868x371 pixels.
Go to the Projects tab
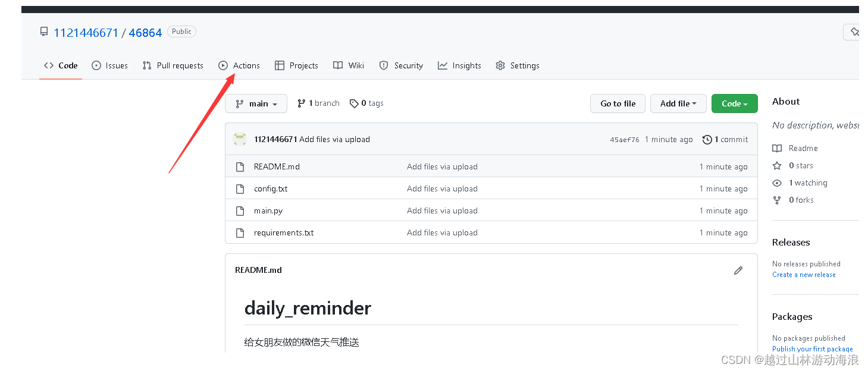[296, 65]
